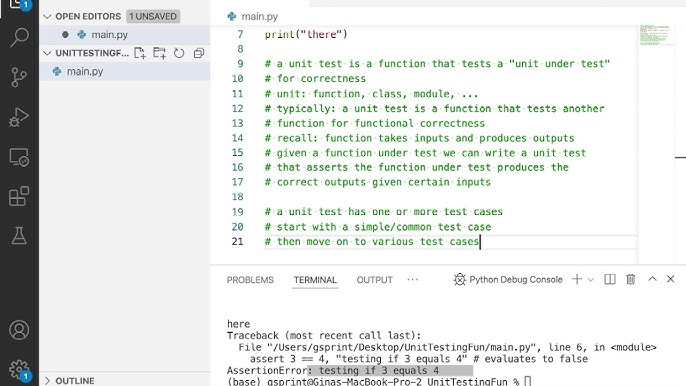Kill the terminal with trash icon
Image resolution: width=686 pixels, height=386 pixels.
[630, 279]
